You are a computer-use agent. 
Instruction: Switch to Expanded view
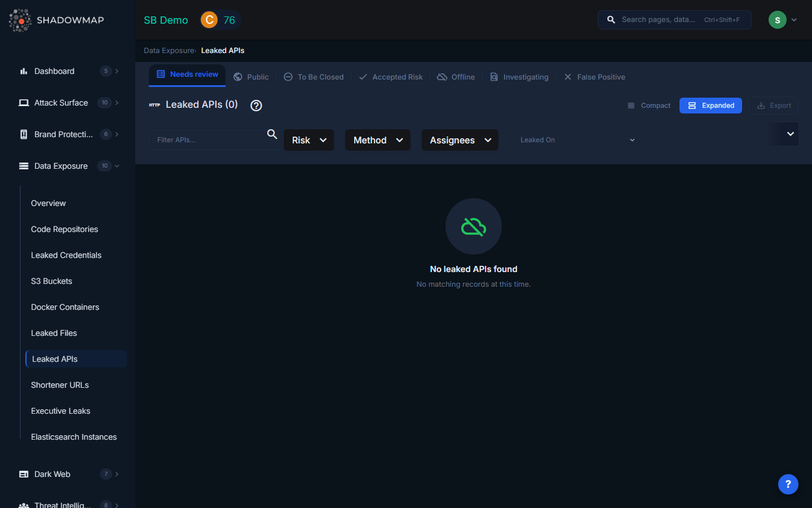tap(710, 106)
